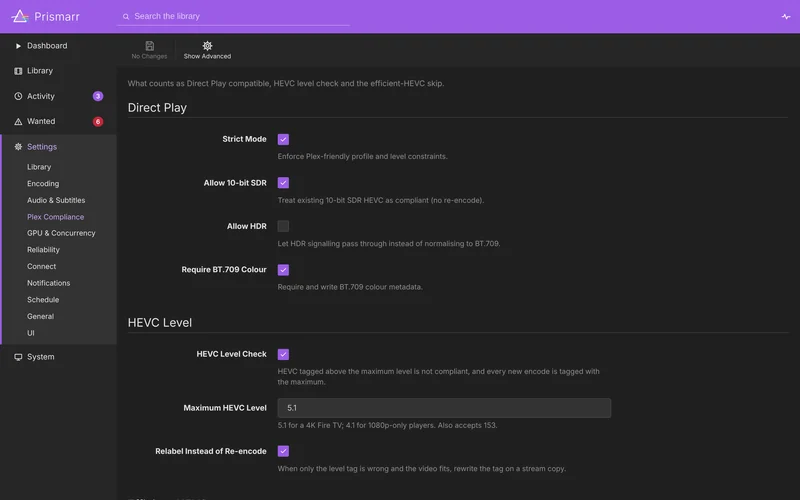The image size is (800, 500).
Task: Click 'Let HDR signalling pass through' description
Action: [x=389, y=244]
